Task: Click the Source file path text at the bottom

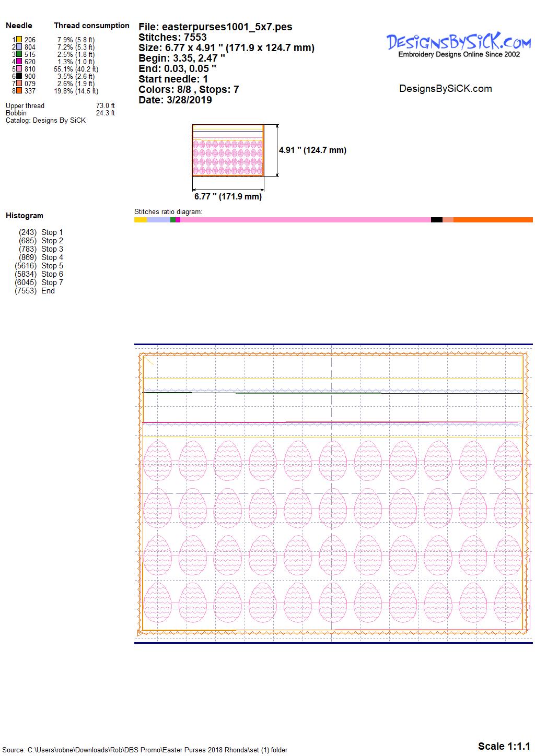Action: pyautogui.click(x=145, y=750)
